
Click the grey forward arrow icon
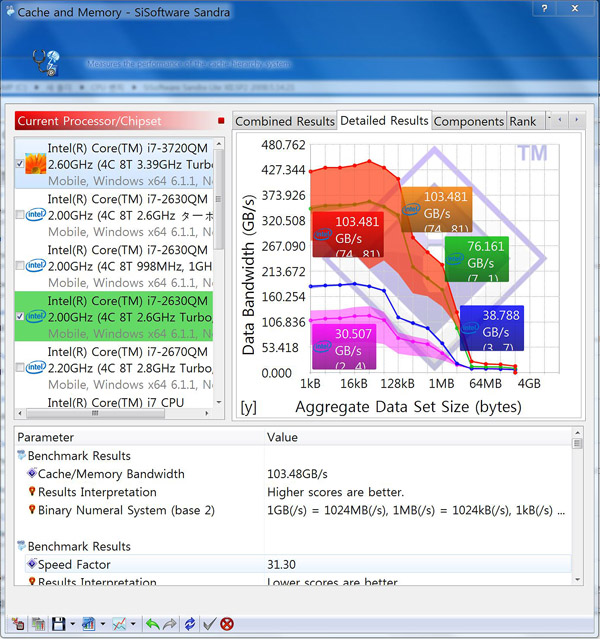click(170, 624)
